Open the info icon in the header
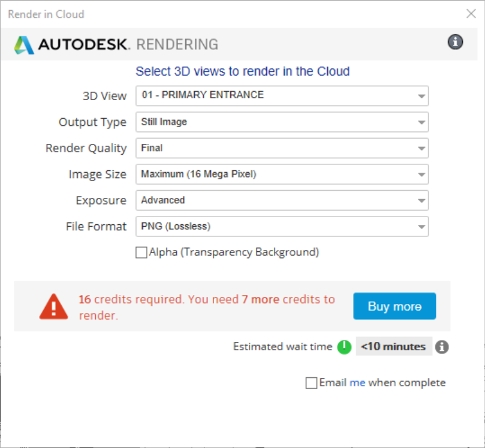 (x=455, y=42)
